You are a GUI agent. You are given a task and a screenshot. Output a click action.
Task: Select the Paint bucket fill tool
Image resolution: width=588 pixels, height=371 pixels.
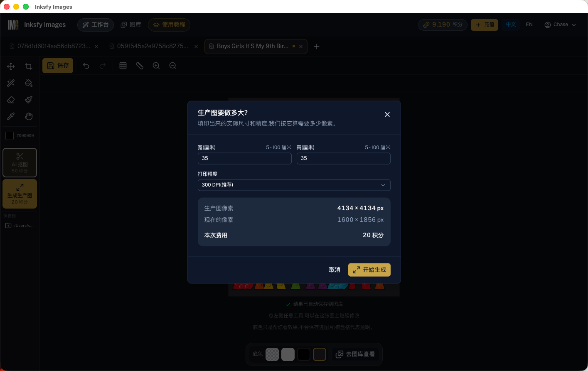click(29, 83)
